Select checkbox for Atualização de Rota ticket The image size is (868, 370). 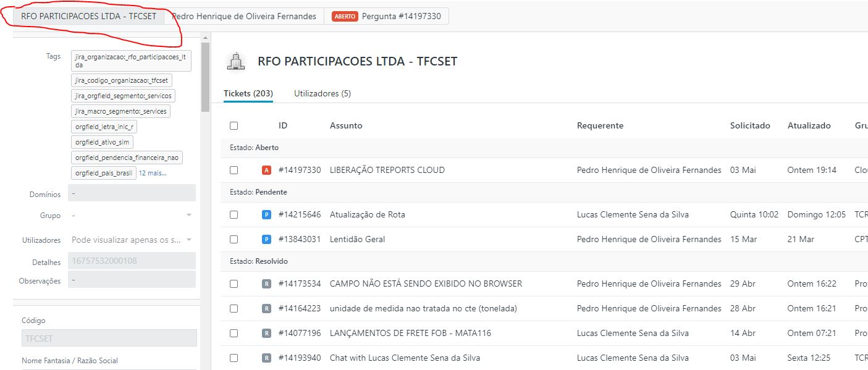(x=234, y=214)
